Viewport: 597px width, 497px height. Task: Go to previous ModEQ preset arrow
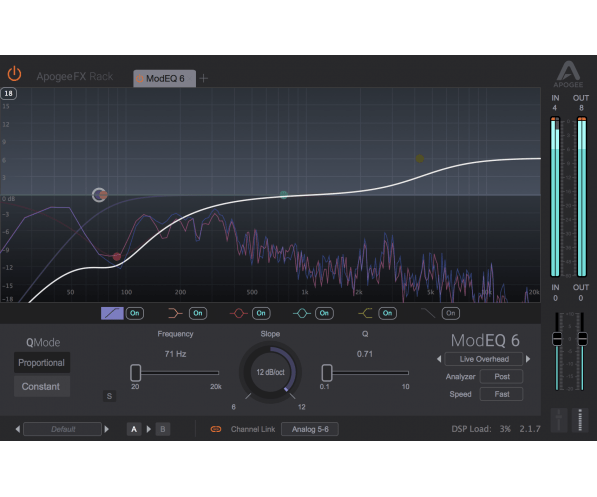coord(439,359)
